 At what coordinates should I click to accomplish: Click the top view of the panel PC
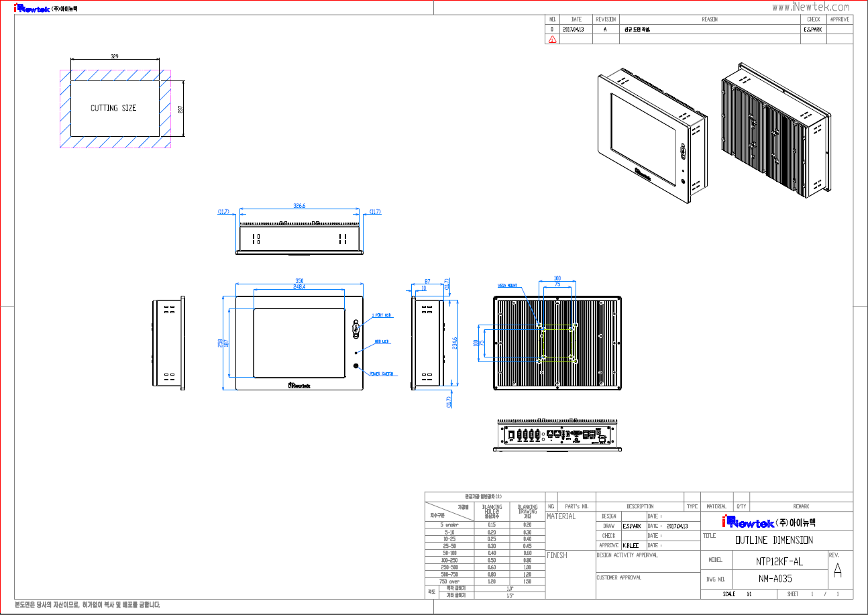coord(300,239)
